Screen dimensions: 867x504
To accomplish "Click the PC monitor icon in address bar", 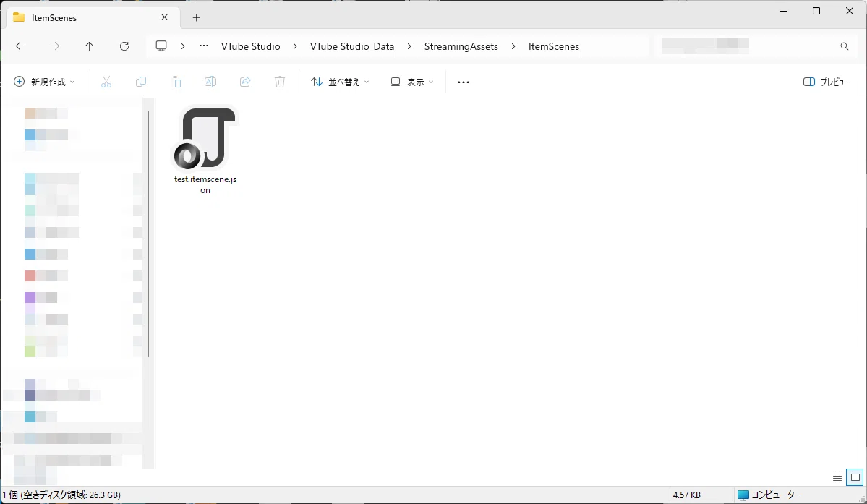I will pyautogui.click(x=161, y=46).
